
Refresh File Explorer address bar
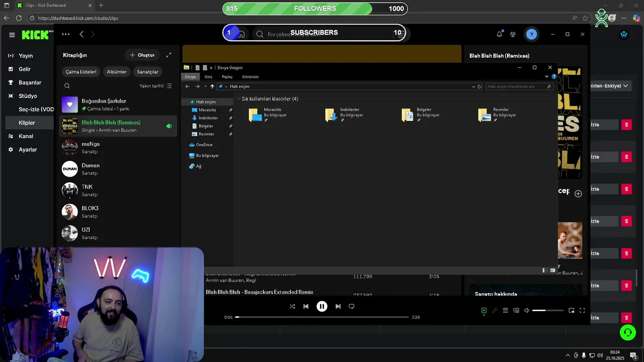[479, 86]
